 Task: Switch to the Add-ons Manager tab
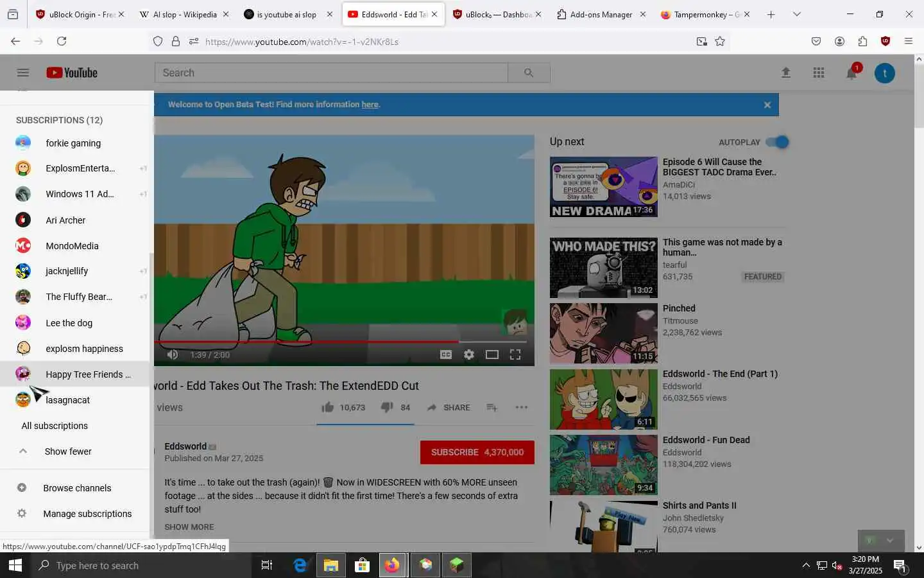[601, 14]
